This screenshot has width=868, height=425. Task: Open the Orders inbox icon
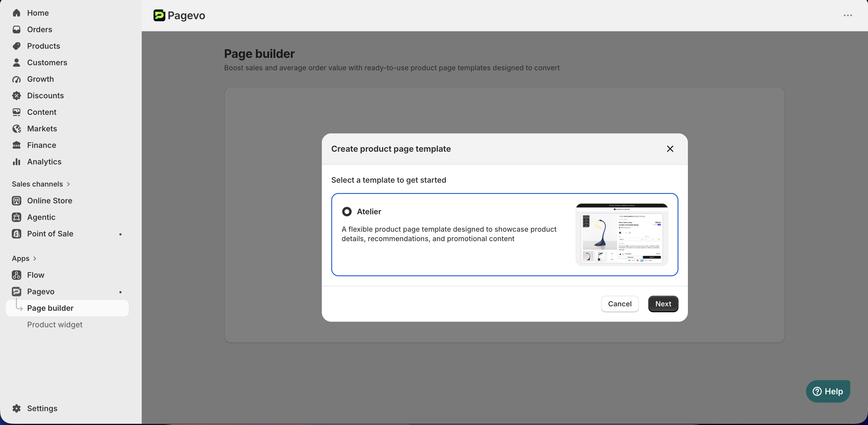point(17,29)
